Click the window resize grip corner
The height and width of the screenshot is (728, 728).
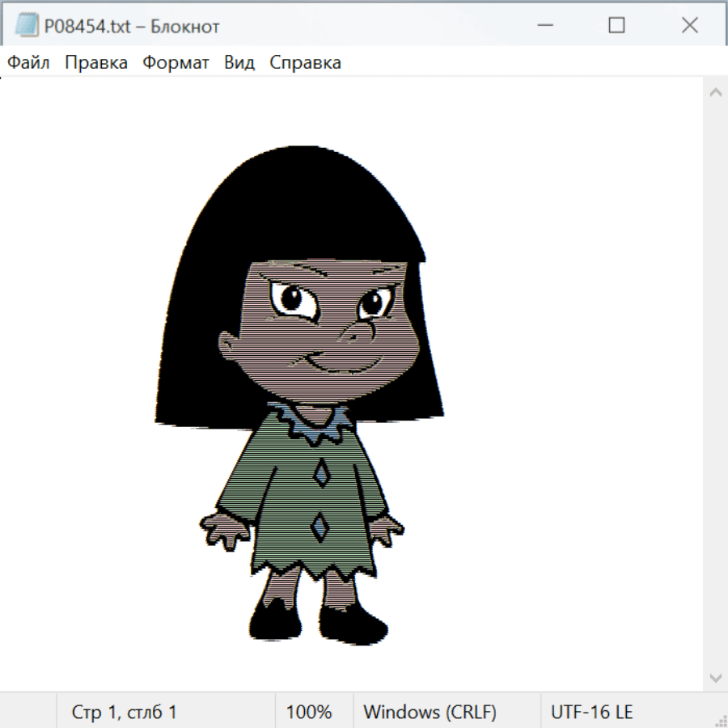coord(721,721)
